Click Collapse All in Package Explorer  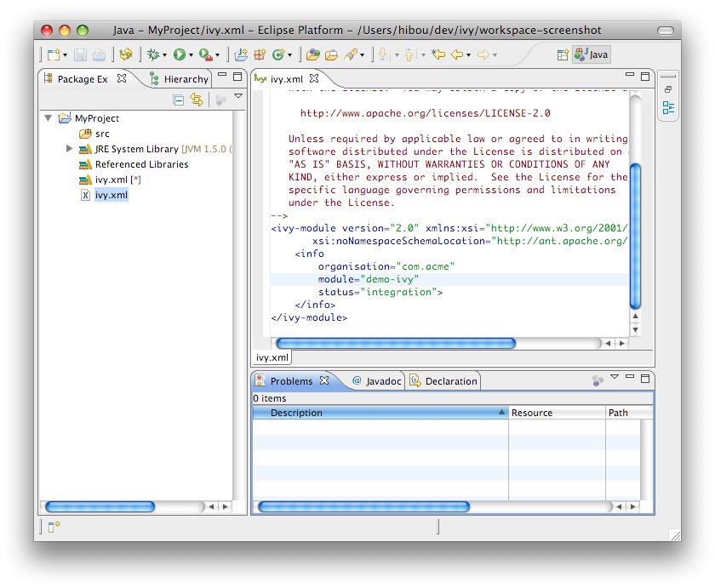(179, 100)
